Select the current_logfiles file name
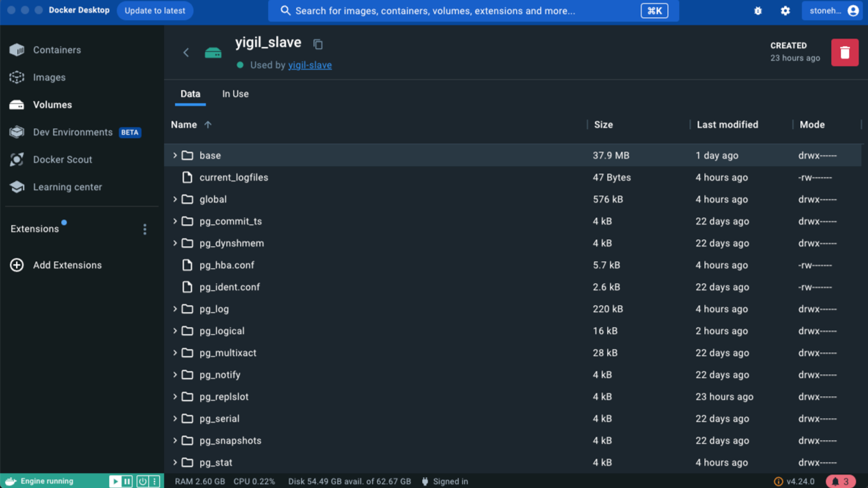Image resolution: width=868 pixels, height=488 pixels. [234, 177]
